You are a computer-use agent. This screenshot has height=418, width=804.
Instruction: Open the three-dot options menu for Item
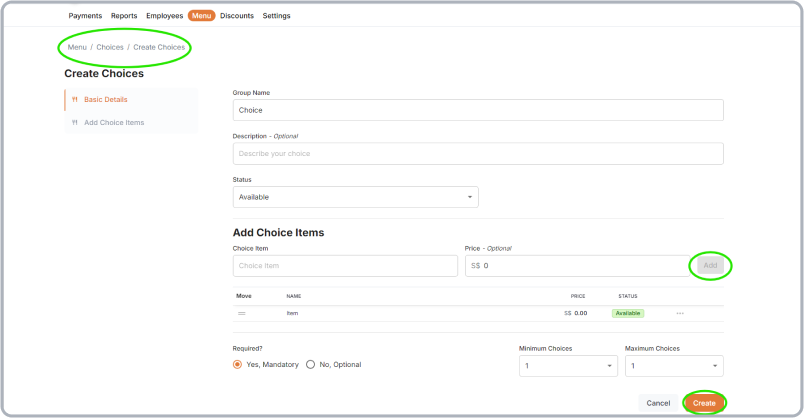[x=680, y=313]
